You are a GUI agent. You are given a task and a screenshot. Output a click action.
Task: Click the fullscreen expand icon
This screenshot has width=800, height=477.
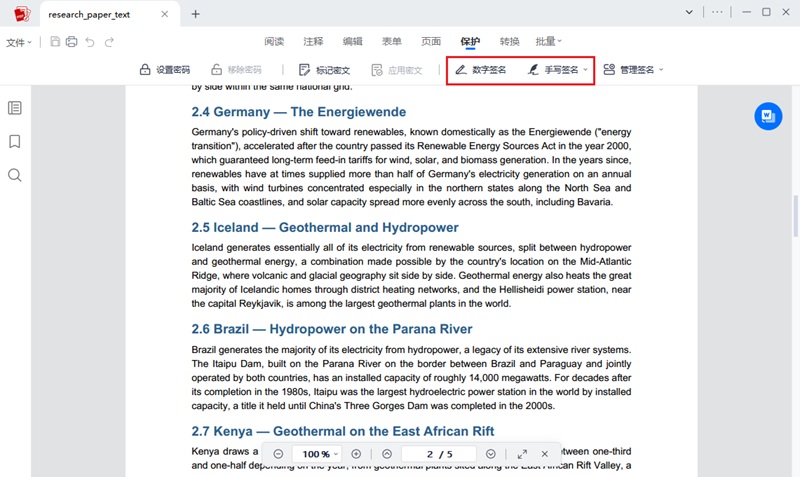click(x=522, y=454)
